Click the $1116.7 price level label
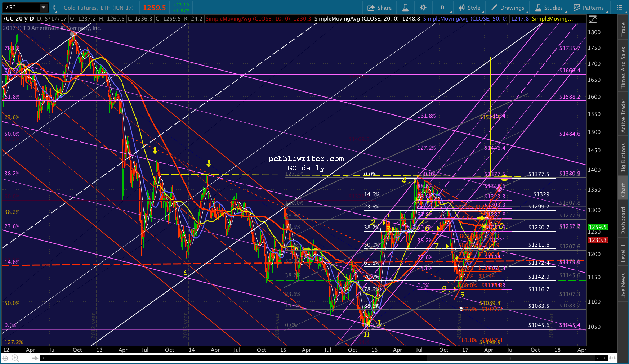The height and width of the screenshot is (364, 629). click(x=539, y=289)
